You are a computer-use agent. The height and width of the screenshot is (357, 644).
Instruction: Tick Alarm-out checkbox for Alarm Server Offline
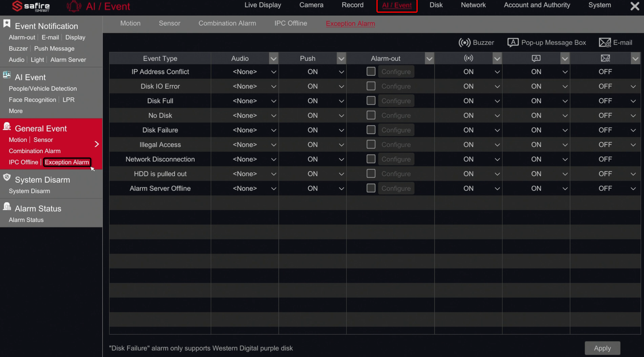click(371, 188)
